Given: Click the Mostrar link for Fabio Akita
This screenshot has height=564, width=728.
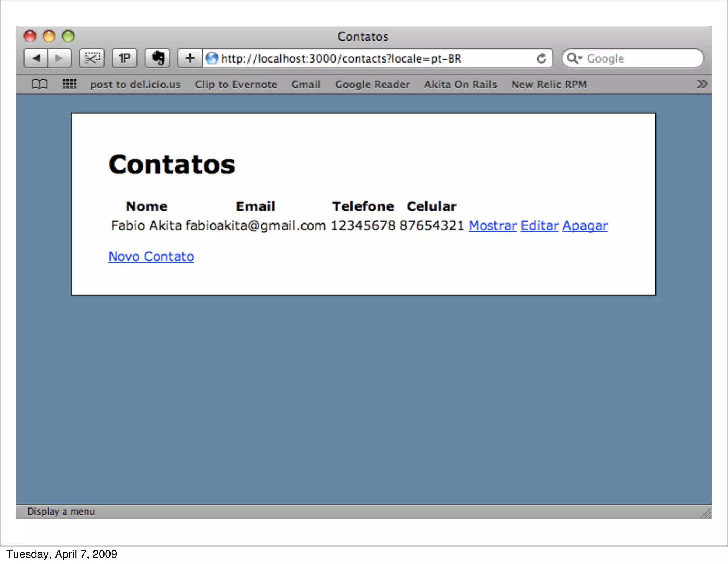Looking at the screenshot, I should 492,226.
